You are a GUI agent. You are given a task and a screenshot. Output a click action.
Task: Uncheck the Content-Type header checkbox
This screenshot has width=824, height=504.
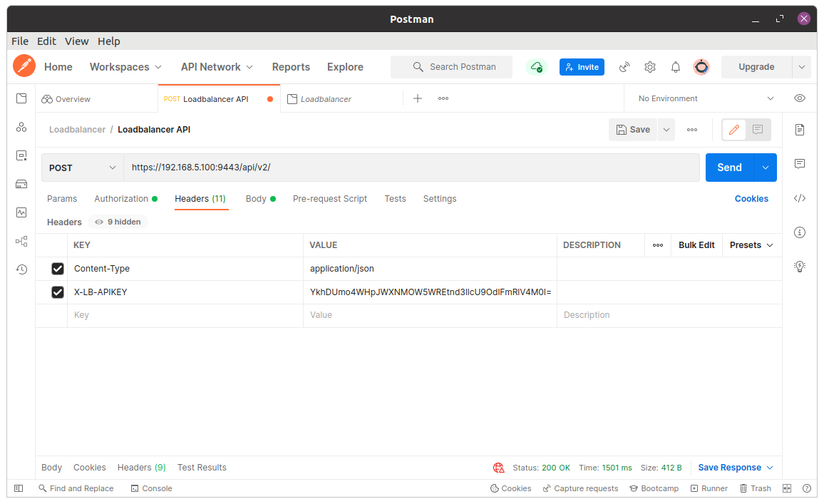pos(58,269)
